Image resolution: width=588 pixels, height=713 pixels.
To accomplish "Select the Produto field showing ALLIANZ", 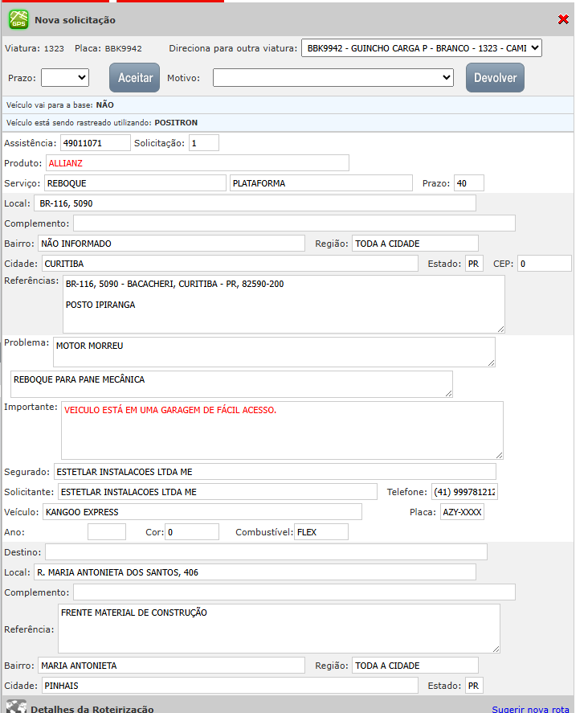I will pyautogui.click(x=197, y=162).
